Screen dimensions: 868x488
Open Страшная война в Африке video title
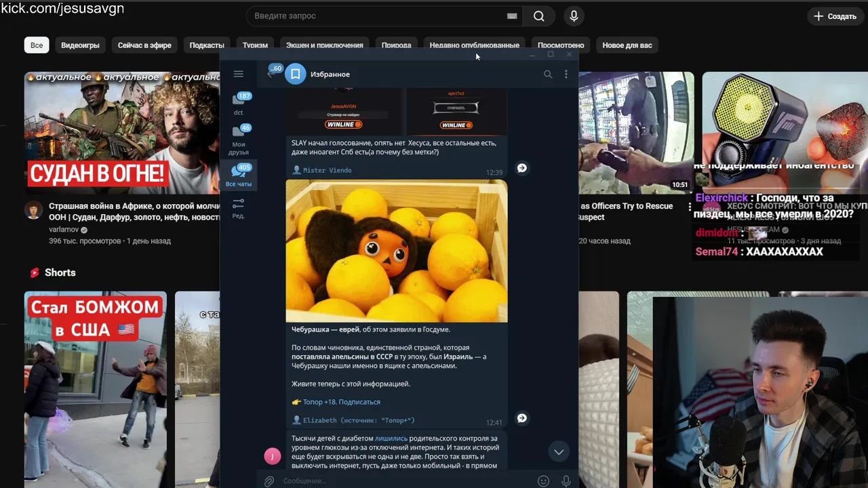click(134, 211)
